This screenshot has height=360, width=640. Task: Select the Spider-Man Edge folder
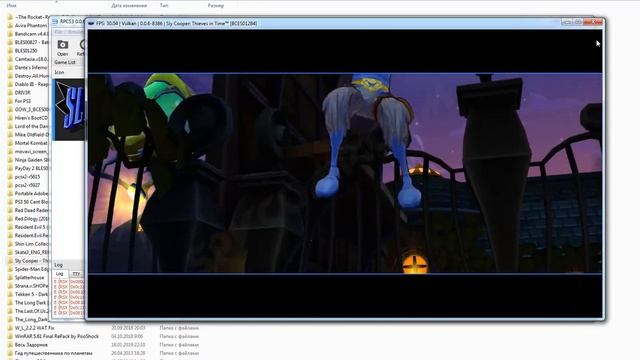(31, 269)
